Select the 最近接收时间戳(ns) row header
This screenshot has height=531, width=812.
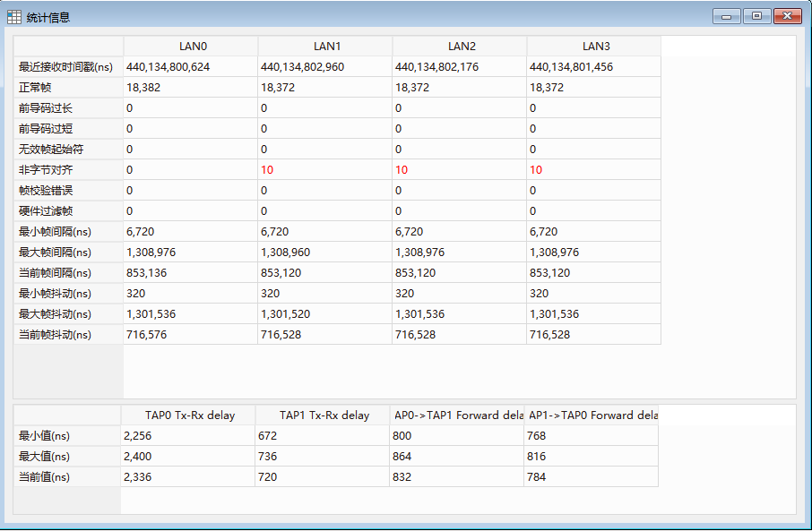tap(68, 67)
